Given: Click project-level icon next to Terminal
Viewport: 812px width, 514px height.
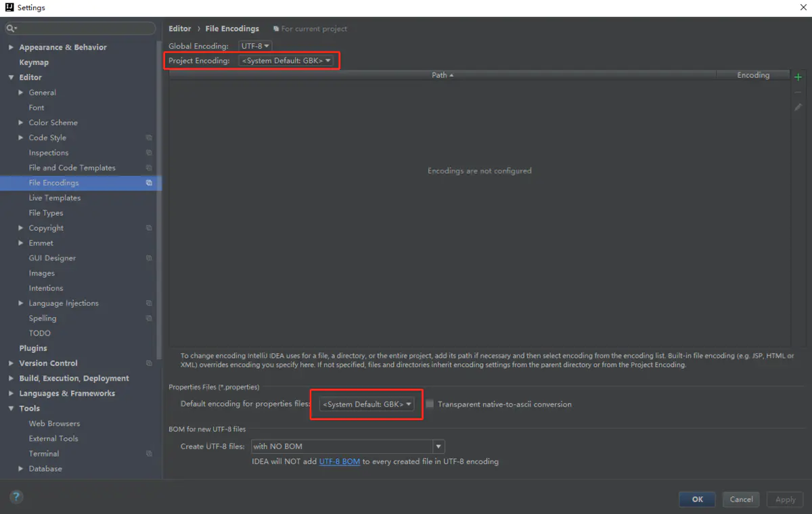Looking at the screenshot, I should point(149,454).
